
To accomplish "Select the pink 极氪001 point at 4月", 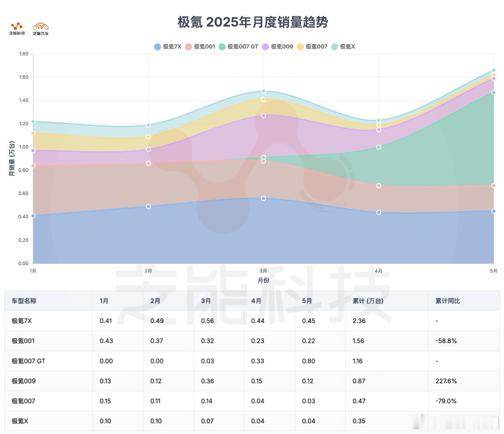I will click(x=379, y=185).
